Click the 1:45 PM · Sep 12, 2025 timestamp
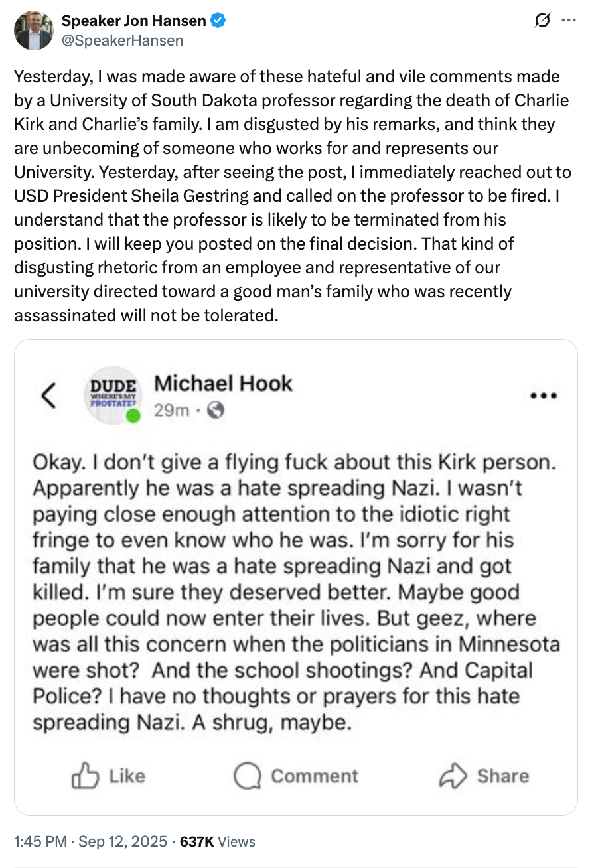 90,841
